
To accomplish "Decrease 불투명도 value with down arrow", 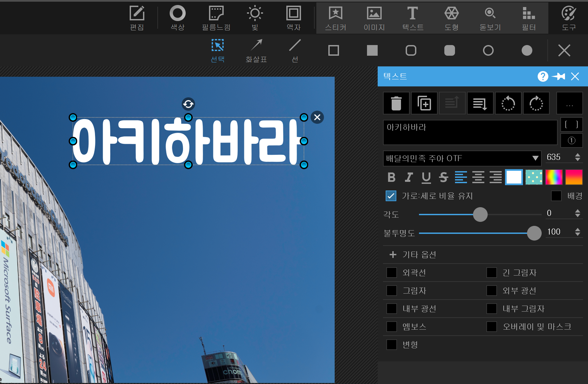I will click(578, 234).
